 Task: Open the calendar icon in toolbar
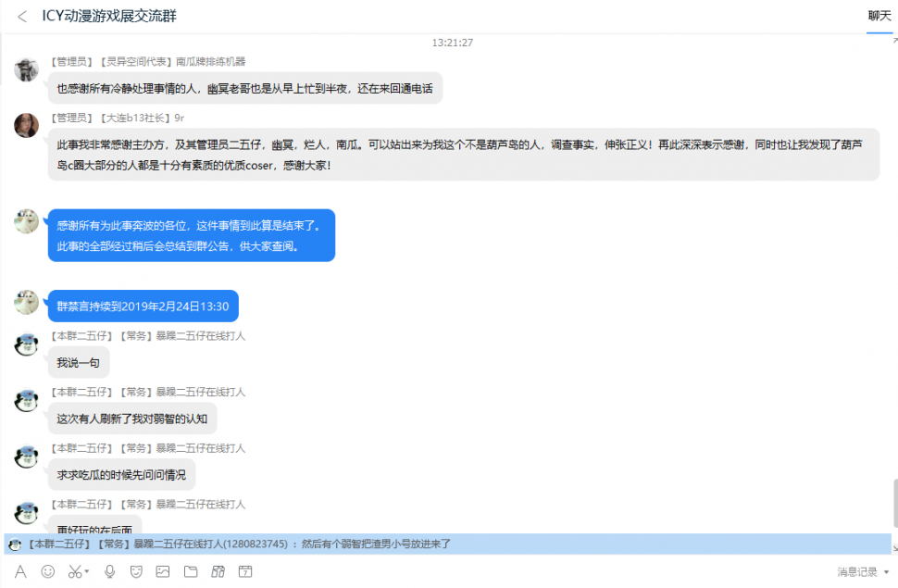245,571
